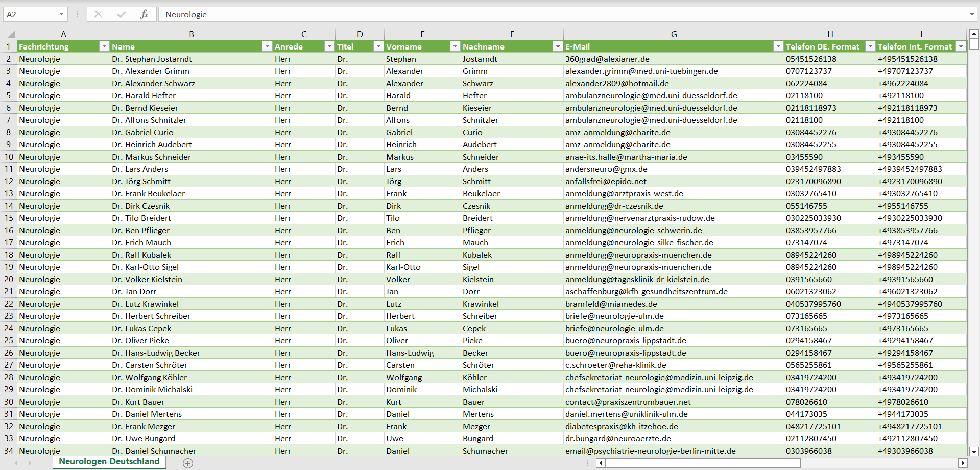Confirm entry with the checkmark icon

coord(121,14)
